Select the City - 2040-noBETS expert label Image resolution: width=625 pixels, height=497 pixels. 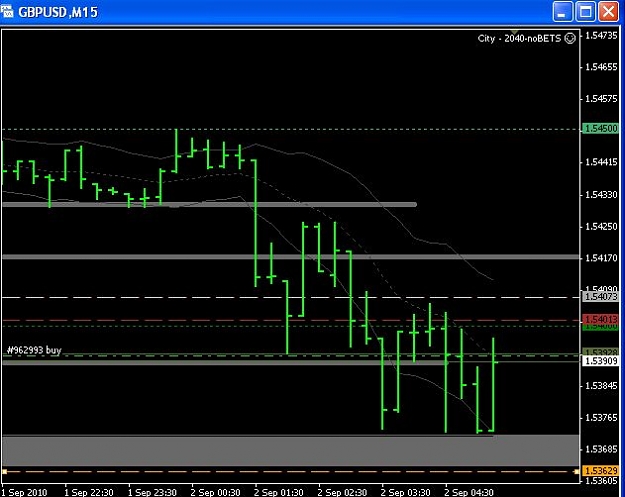pyautogui.click(x=519, y=39)
